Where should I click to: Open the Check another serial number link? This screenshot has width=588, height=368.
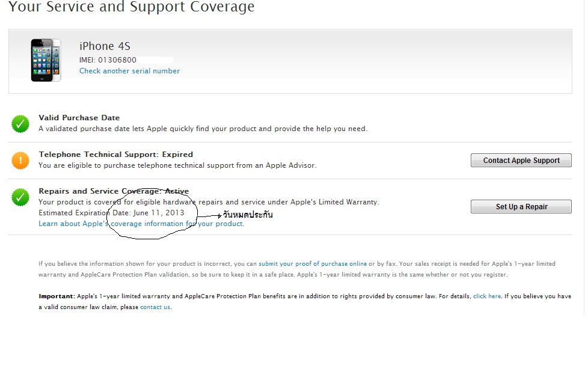pos(129,71)
